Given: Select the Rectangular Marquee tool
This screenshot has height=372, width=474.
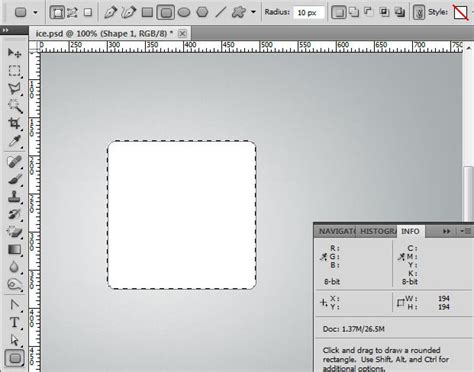Looking at the screenshot, I should click(x=14, y=71).
